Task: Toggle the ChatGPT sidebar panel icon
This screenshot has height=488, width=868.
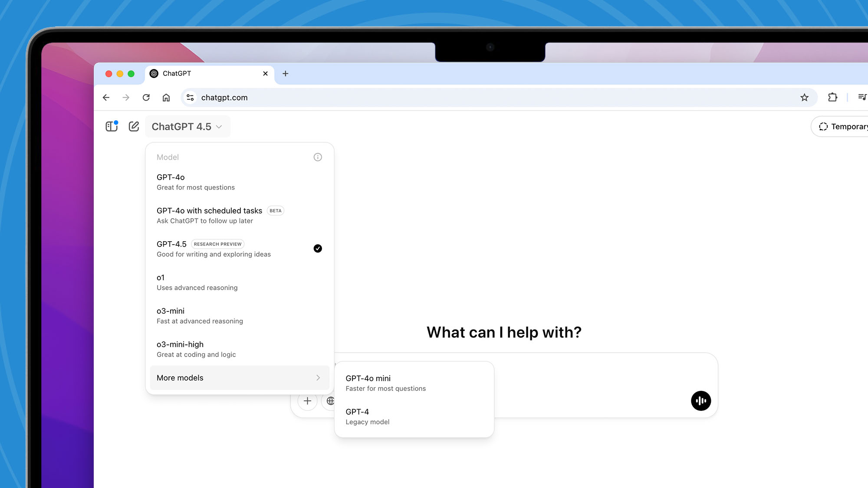Action: tap(112, 126)
